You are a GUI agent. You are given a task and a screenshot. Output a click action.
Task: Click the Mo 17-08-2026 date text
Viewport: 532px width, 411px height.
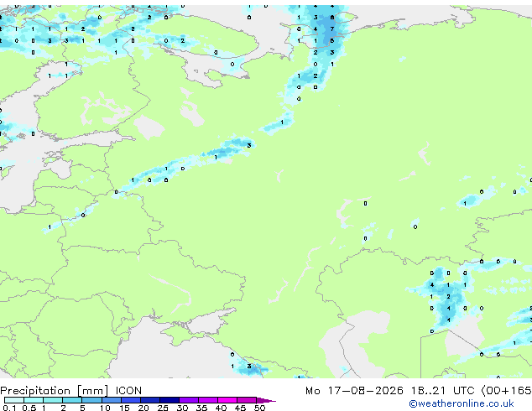[354, 391]
